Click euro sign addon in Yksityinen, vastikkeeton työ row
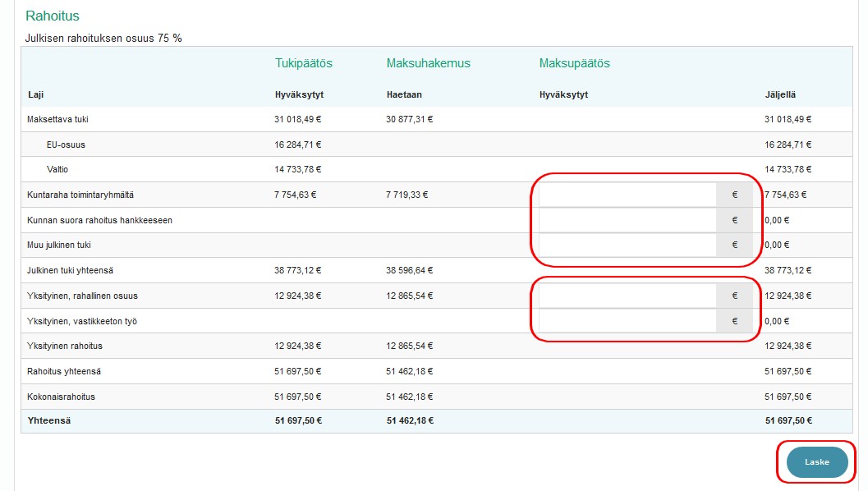 (735, 321)
